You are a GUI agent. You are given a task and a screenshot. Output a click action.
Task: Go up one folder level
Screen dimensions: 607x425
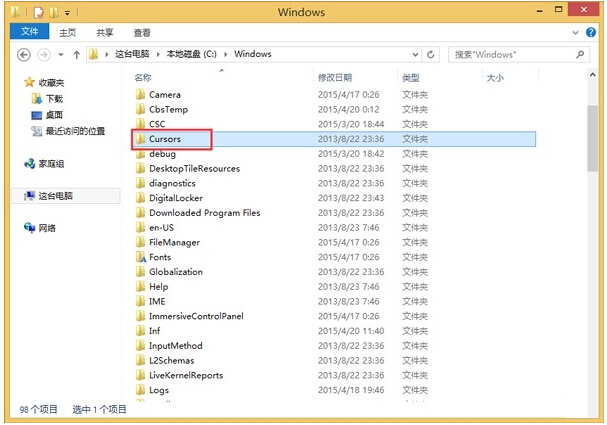click(77, 55)
